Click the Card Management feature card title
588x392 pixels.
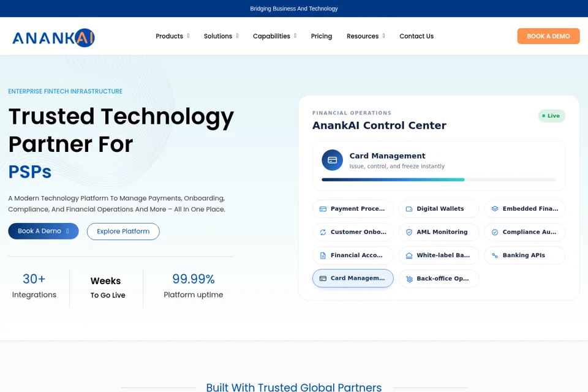coord(387,156)
